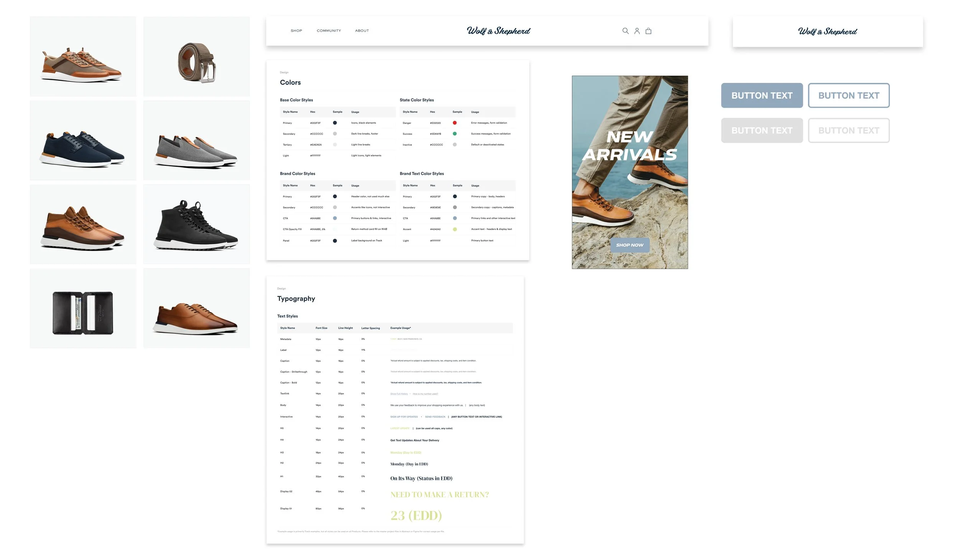Click the Wolf & Shepherd logo in navigation bar
This screenshot has width=959, height=560.
[x=498, y=31]
